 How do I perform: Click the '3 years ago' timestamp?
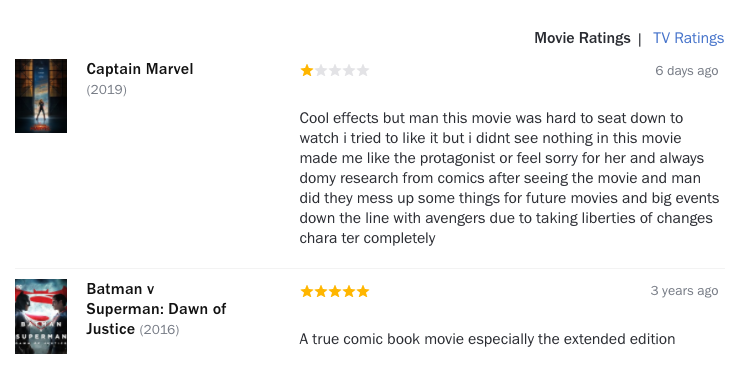pyautogui.click(x=684, y=291)
